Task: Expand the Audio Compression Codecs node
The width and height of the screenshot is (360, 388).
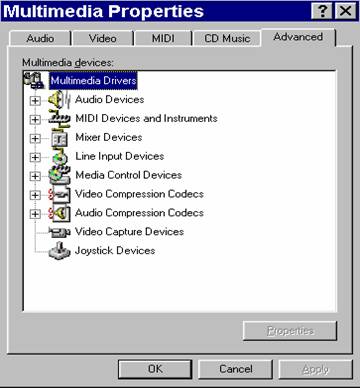Action: 35,214
